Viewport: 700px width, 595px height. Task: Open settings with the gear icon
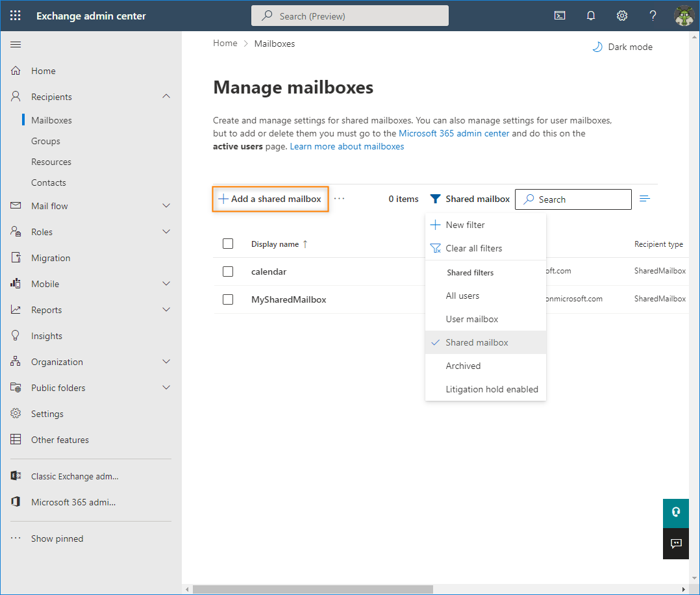tap(621, 15)
